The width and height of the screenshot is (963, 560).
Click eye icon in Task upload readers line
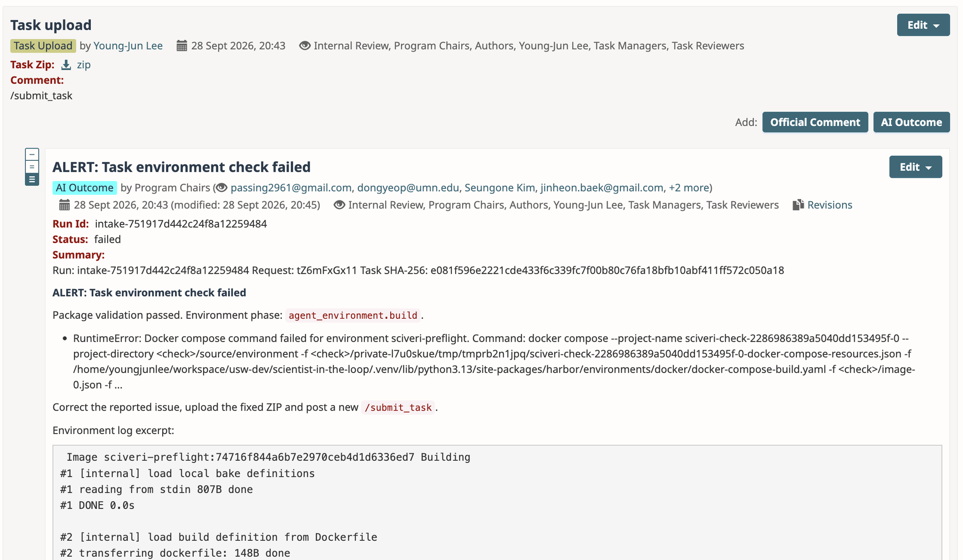[305, 46]
